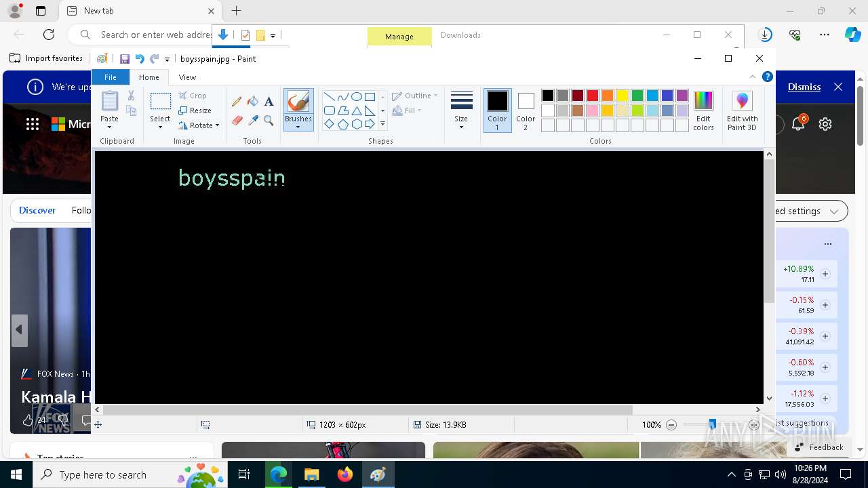Open the shape Outline dropdown
Screen dimensions: 868x488
[415, 96]
